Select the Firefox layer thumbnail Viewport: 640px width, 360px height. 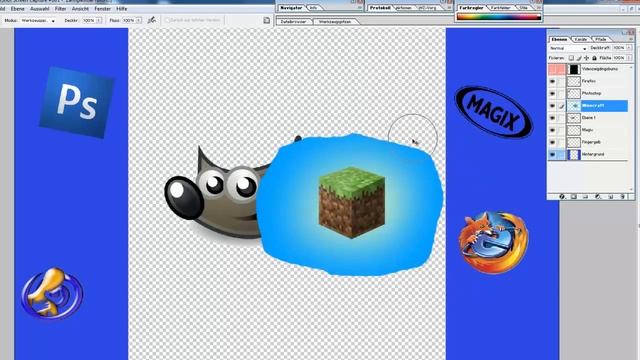574,81
